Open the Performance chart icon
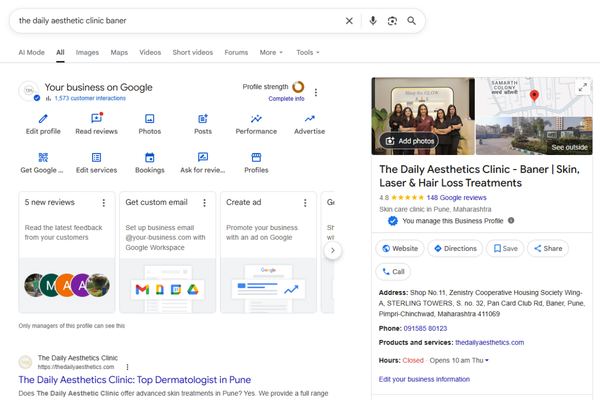This screenshot has width=600, height=400. tap(256, 119)
